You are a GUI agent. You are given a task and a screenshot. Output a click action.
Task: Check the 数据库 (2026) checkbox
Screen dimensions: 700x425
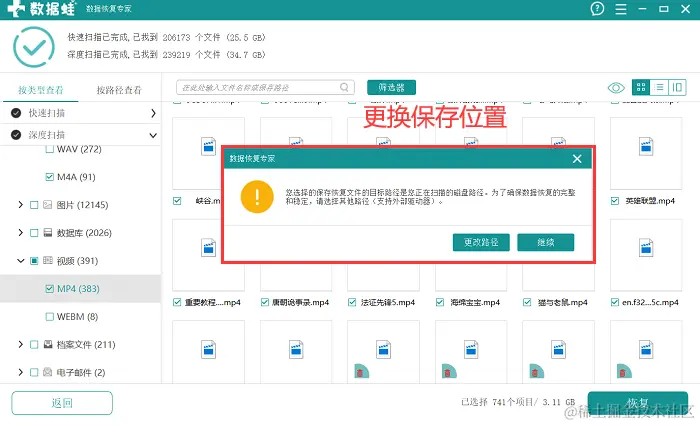[34, 233]
